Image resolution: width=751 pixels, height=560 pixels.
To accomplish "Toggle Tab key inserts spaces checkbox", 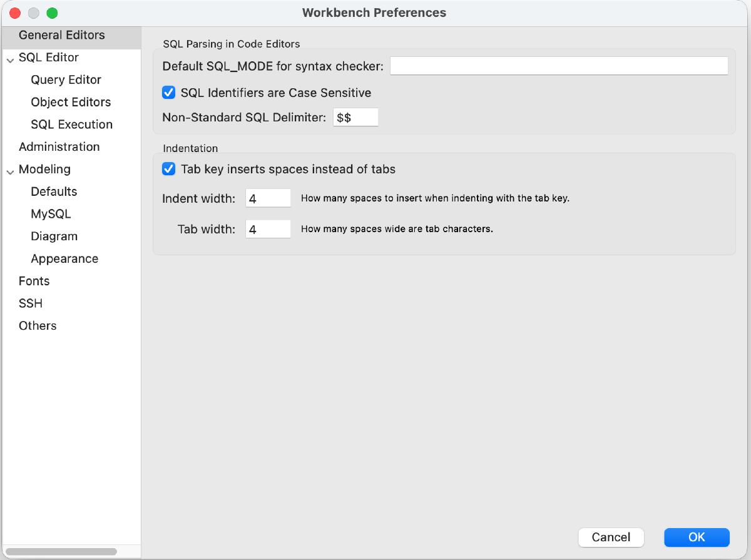I will pyautogui.click(x=168, y=169).
